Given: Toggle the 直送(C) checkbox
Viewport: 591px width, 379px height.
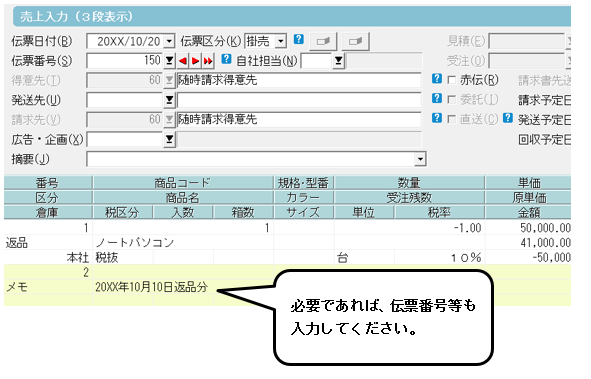Looking at the screenshot, I should [x=451, y=119].
